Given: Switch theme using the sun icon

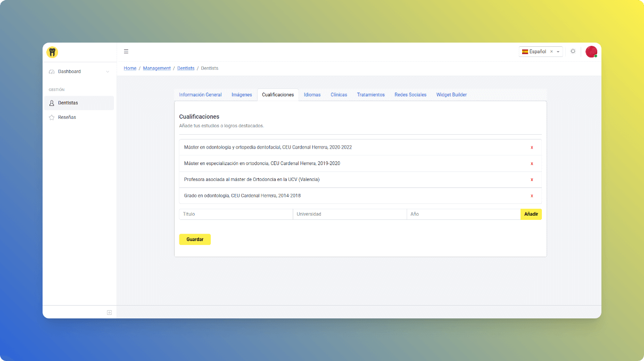Looking at the screenshot, I should 573,52.
